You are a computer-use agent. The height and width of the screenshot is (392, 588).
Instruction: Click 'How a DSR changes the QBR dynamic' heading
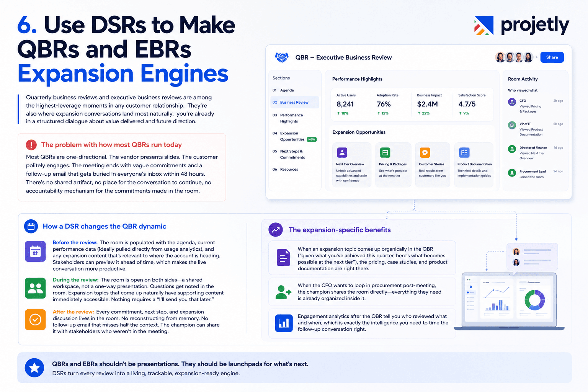pos(105,226)
